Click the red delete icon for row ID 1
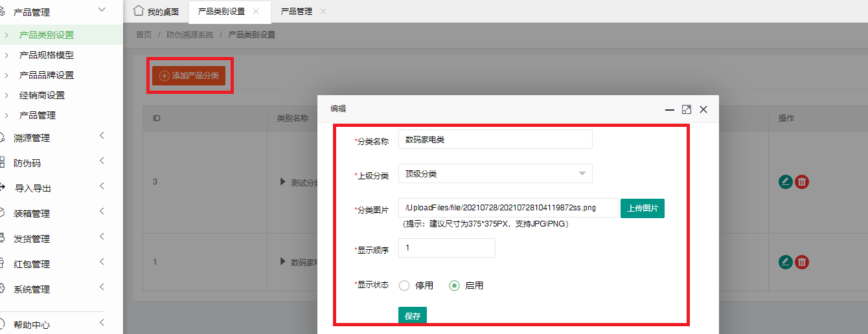Image resolution: width=868 pixels, height=334 pixels. (802, 262)
